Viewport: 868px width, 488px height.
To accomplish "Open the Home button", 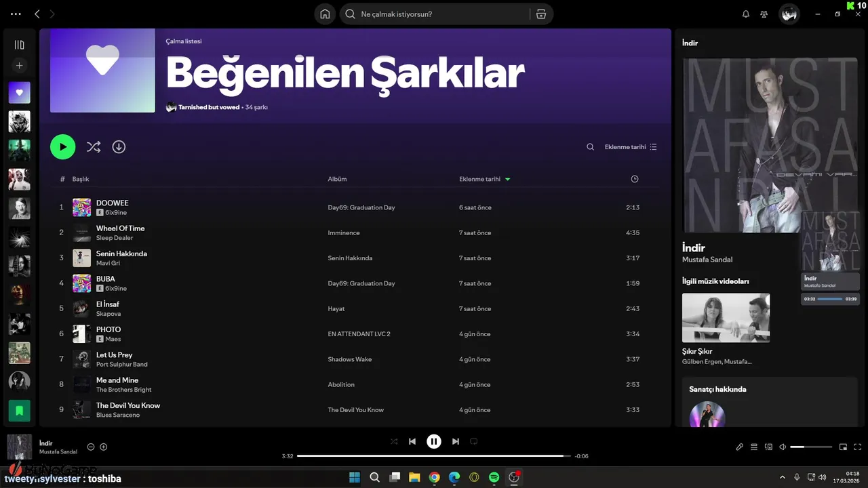I will click(325, 14).
